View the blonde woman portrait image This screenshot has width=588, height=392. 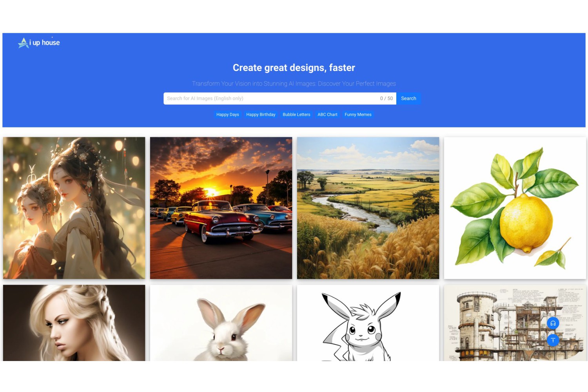(x=74, y=323)
